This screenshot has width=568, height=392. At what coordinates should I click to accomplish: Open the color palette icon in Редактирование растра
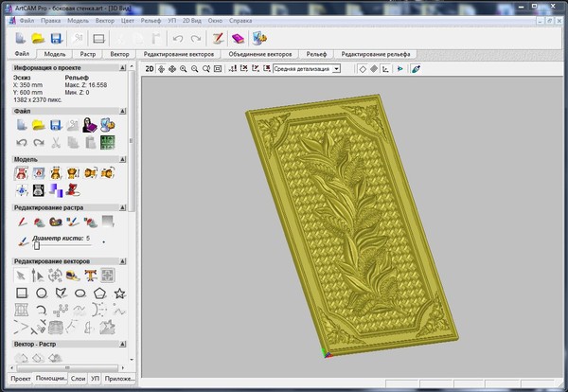coord(56,222)
